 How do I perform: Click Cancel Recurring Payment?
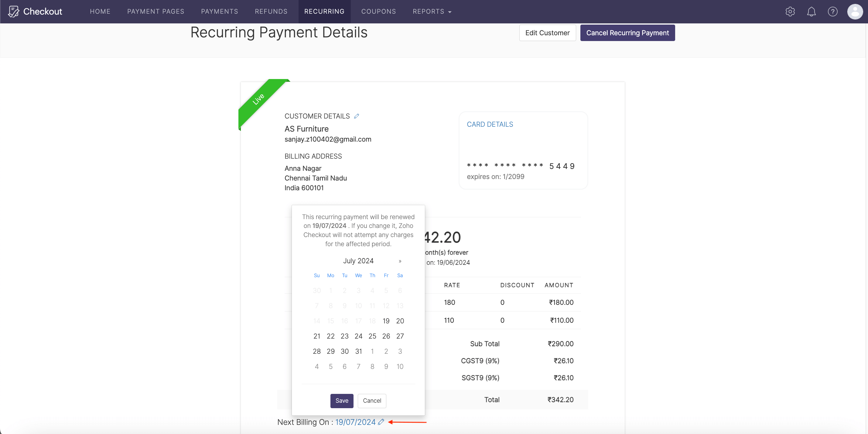tap(627, 33)
